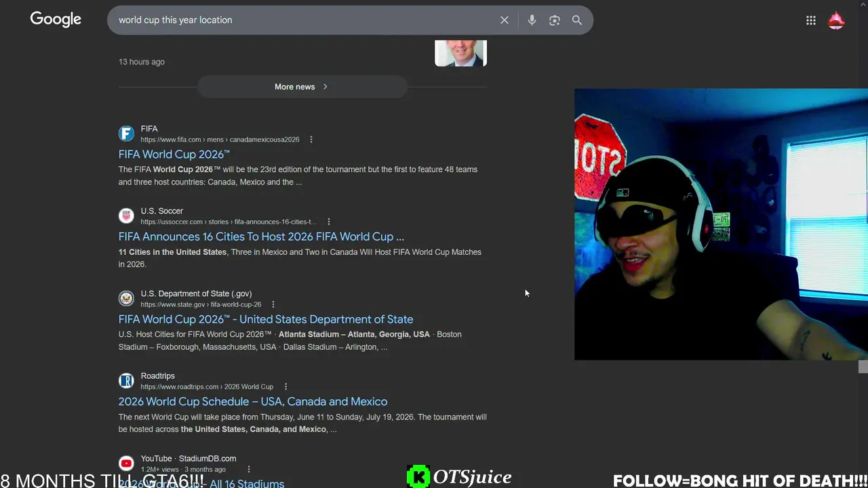Click the 'U.S. Soccer' source name

click(x=162, y=211)
